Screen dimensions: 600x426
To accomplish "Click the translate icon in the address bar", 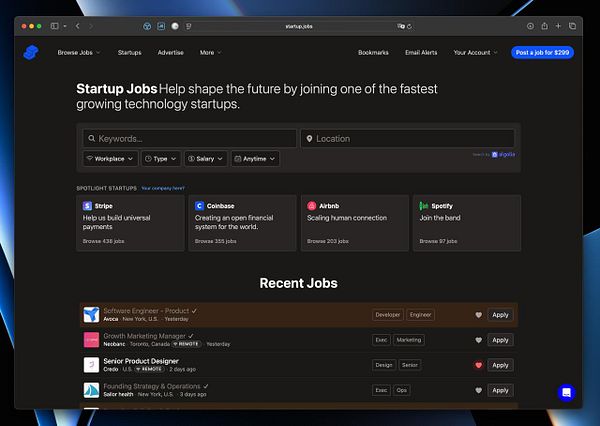I will [400, 26].
